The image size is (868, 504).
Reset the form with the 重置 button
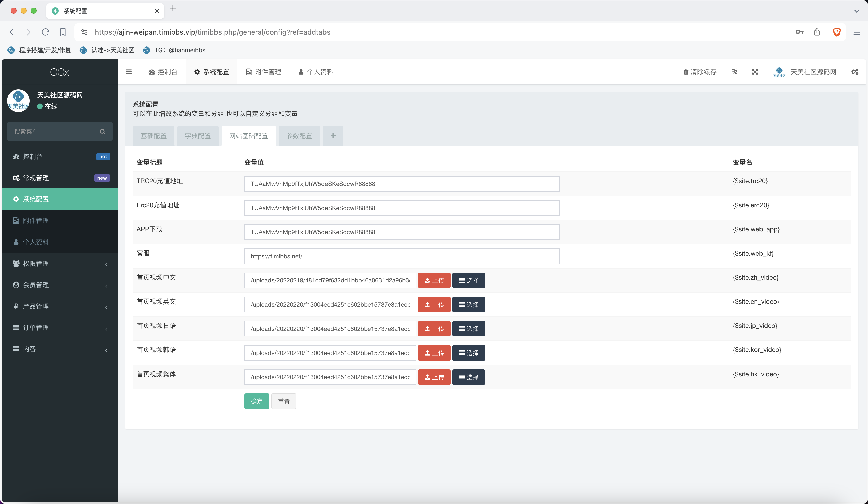point(284,401)
